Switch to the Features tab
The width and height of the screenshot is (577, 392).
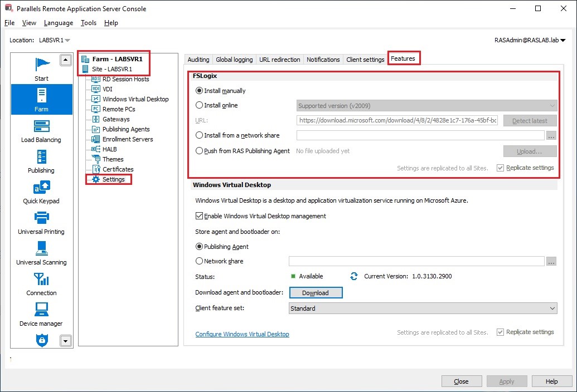click(403, 58)
